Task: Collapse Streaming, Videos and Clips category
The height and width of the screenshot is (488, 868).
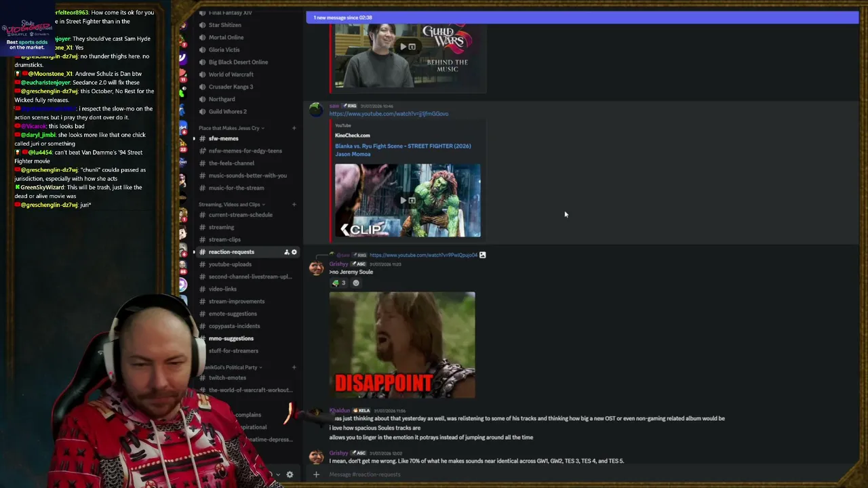Action: point(232,205)
